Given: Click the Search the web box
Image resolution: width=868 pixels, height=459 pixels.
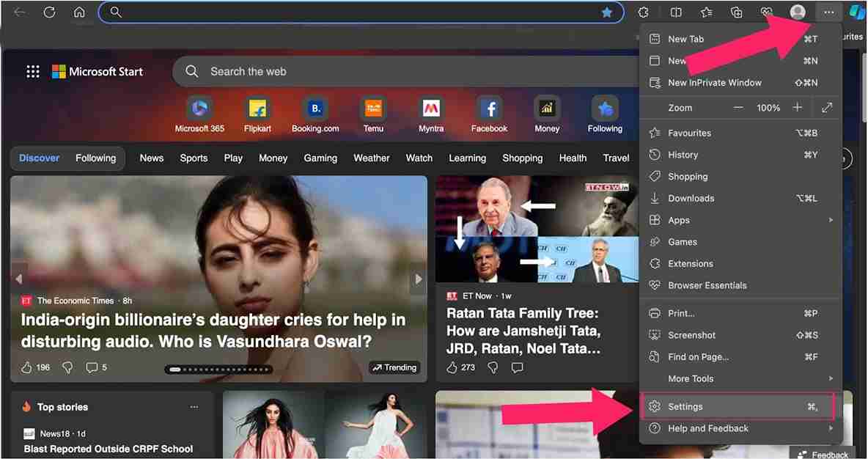Looking at the screenshot, I should point(407,71).
